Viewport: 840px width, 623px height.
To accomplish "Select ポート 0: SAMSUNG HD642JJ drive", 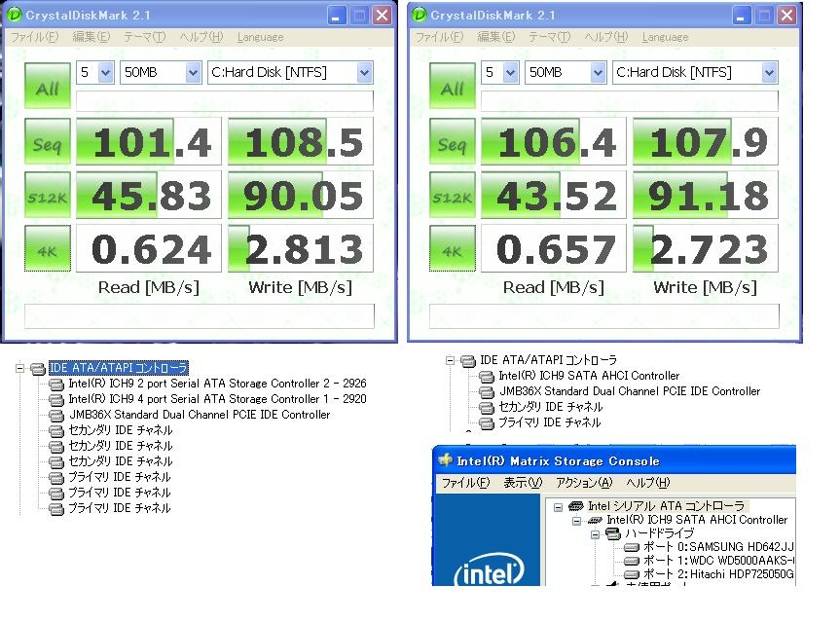I will (x=718, y=546).
